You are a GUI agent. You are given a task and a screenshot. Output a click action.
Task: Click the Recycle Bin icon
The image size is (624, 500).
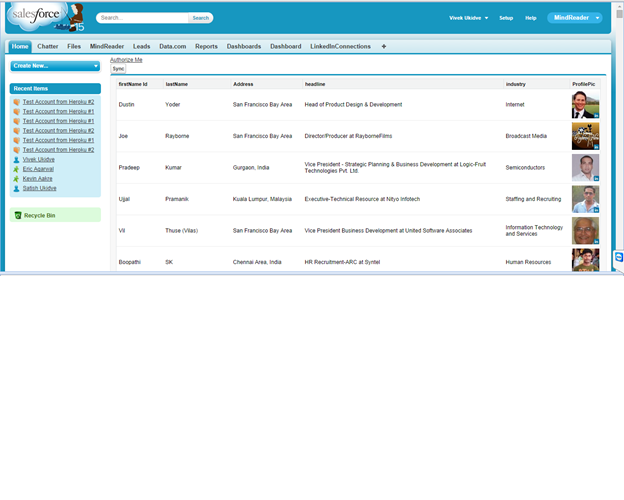(x=18, y=215)
